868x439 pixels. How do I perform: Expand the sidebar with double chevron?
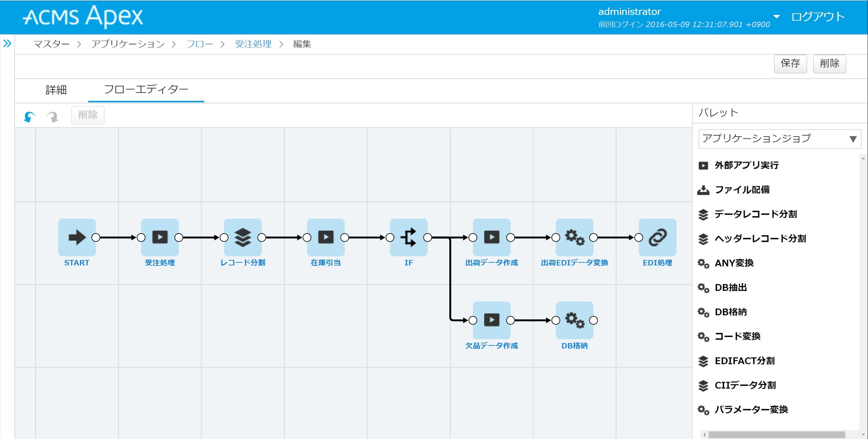pos(7,43)
